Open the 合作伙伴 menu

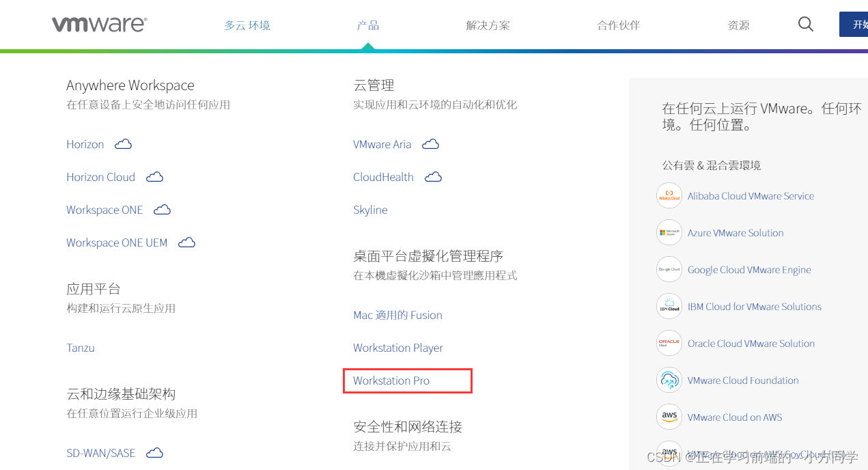[x=619, y=25]
